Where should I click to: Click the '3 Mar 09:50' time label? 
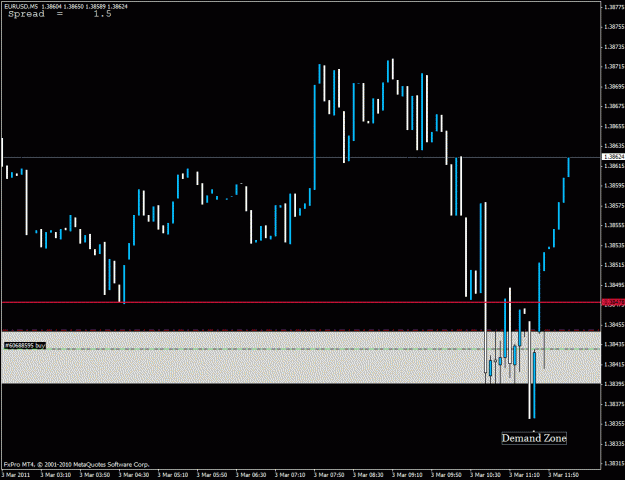(446, 475)
